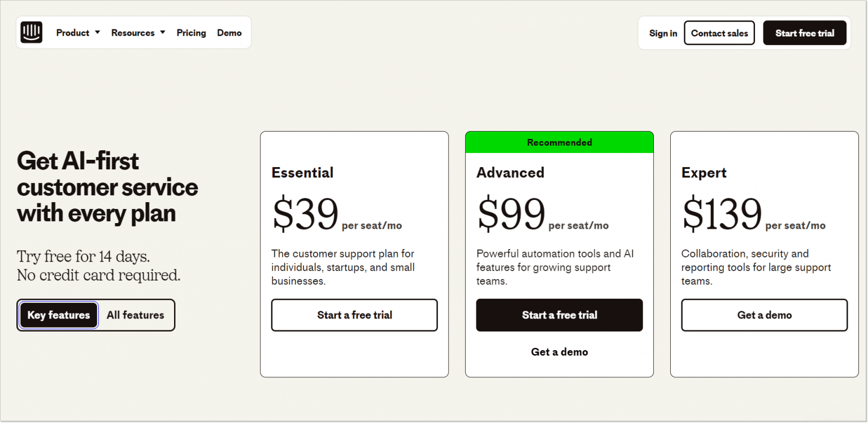Start a free trial of the Advanced plan

point(559,315)
